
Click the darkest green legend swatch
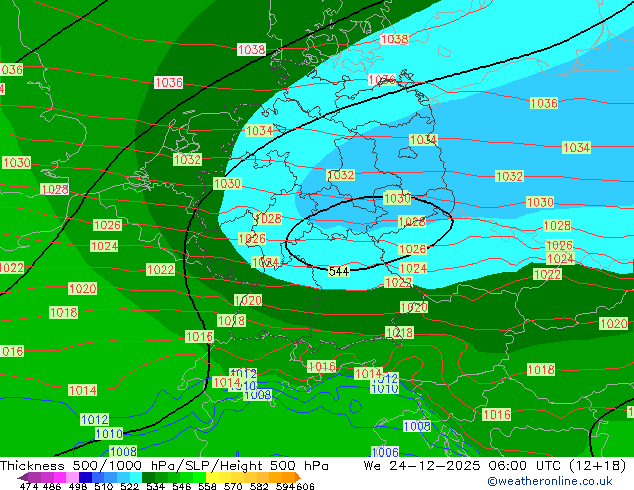(x=148, y=477)
